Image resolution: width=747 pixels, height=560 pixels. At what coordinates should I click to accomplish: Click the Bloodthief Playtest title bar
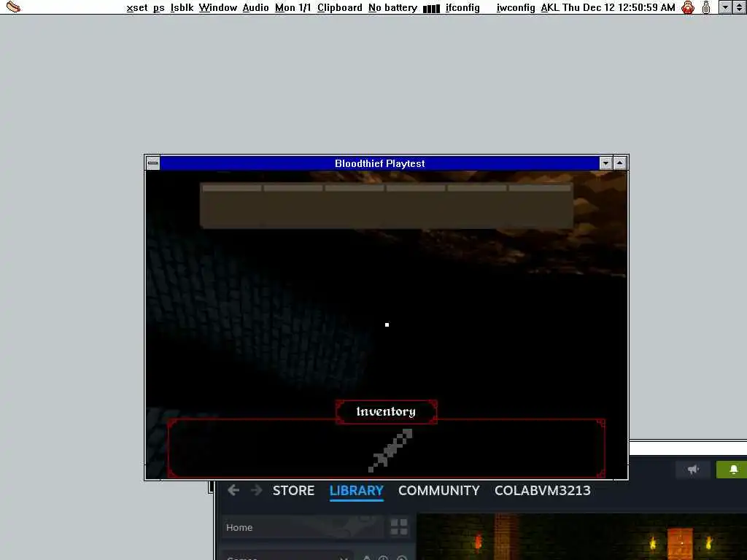click(x=379, y=163)
